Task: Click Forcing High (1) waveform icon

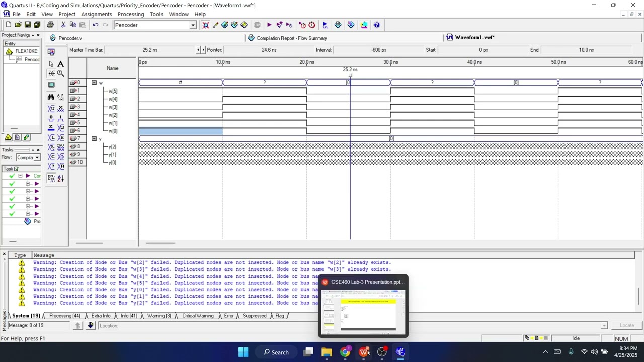Action: 60,118
